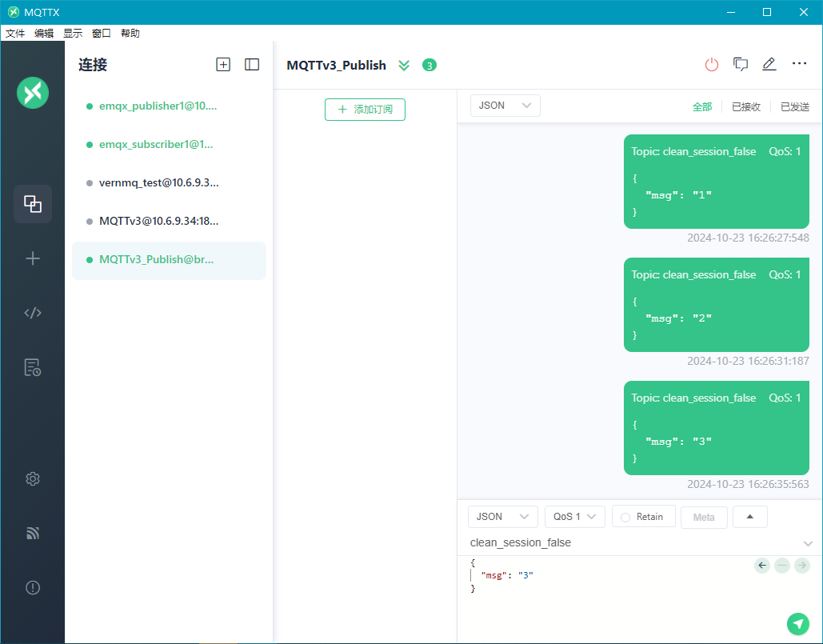Click the new connection plus icon in header
823x644 pixels.
223,65
